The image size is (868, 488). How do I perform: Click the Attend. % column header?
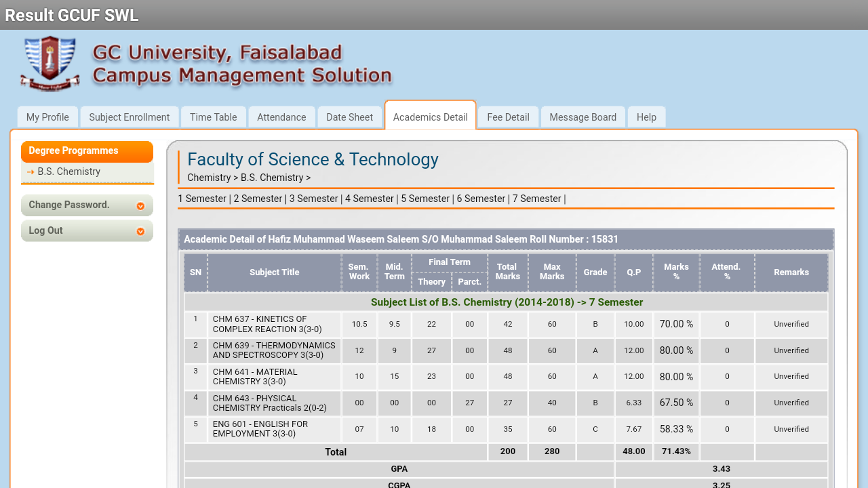[727, 272]
